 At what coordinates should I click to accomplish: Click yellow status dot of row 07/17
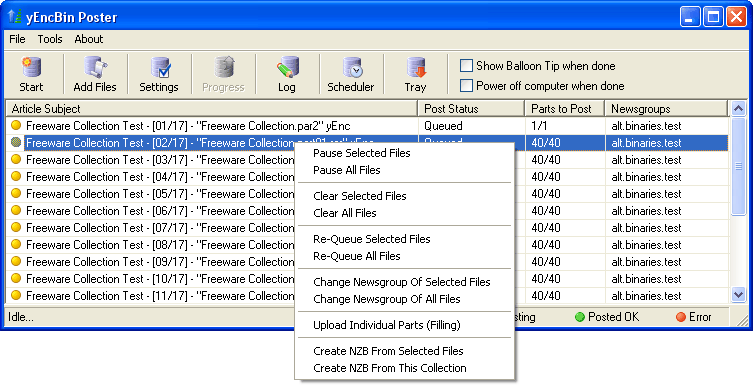click(x=16, y=227)
